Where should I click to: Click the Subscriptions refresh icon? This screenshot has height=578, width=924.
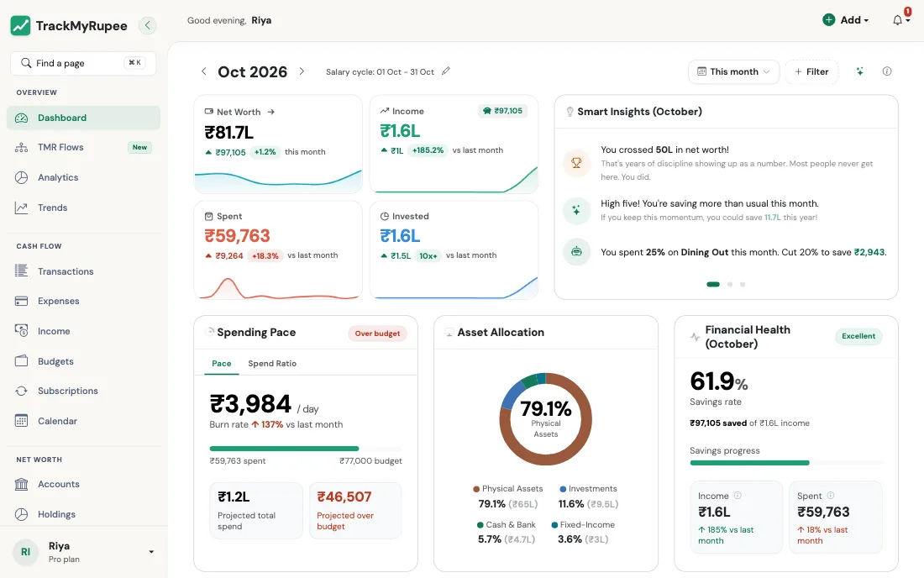click(x=21, y=391)
